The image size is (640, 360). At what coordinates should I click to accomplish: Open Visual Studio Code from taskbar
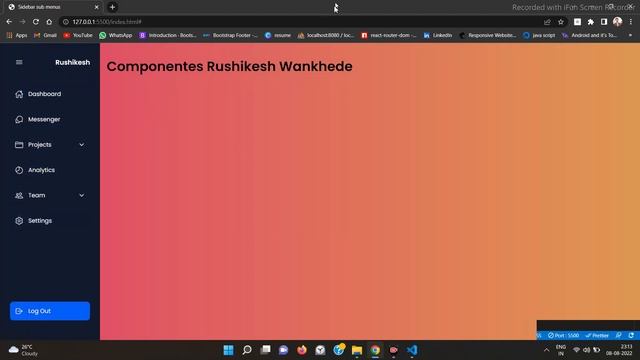coord(412,350)
